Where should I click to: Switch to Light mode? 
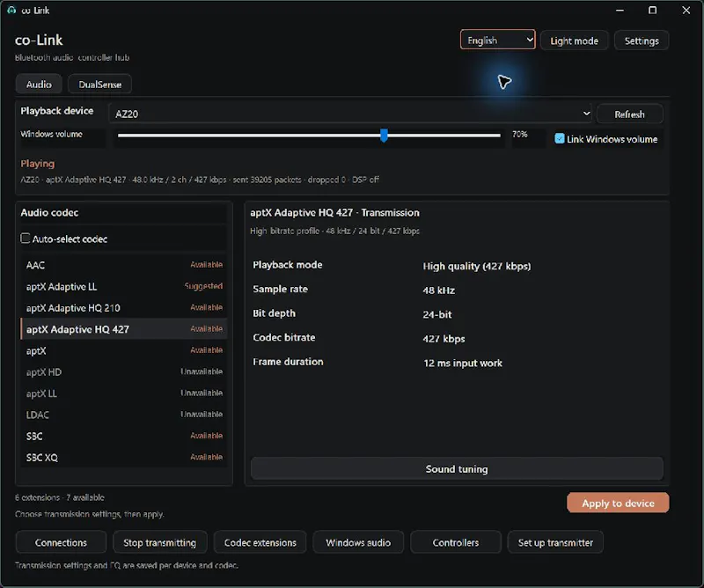tap(575, 40)
